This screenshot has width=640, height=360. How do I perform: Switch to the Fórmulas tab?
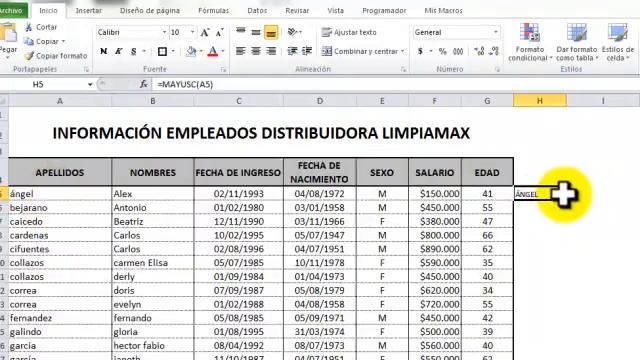(213, 11)
